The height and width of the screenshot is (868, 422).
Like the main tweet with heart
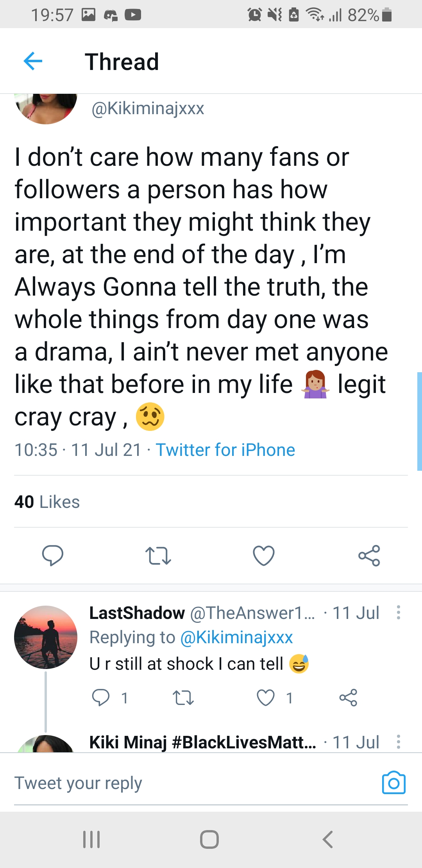(x=264, y=555)
